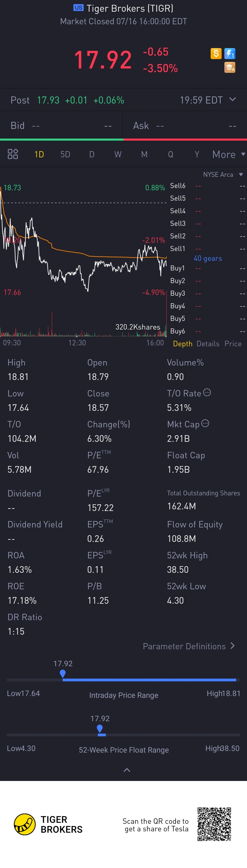
Task: Select the Price tab
Action: tap(233, 344)
